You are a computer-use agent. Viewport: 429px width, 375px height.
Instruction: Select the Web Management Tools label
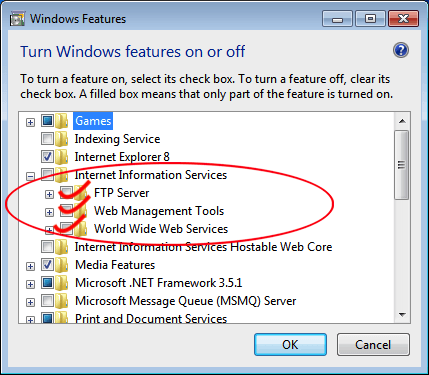tap(159, 211)
